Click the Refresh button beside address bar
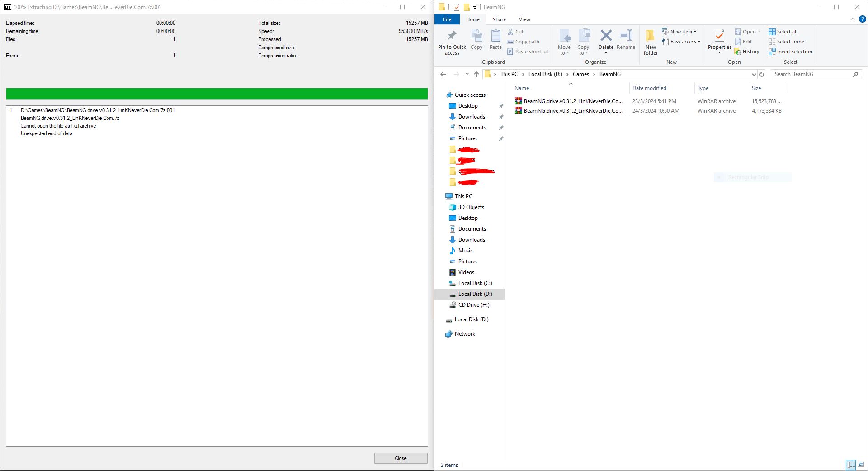 (x=762, y=74)
